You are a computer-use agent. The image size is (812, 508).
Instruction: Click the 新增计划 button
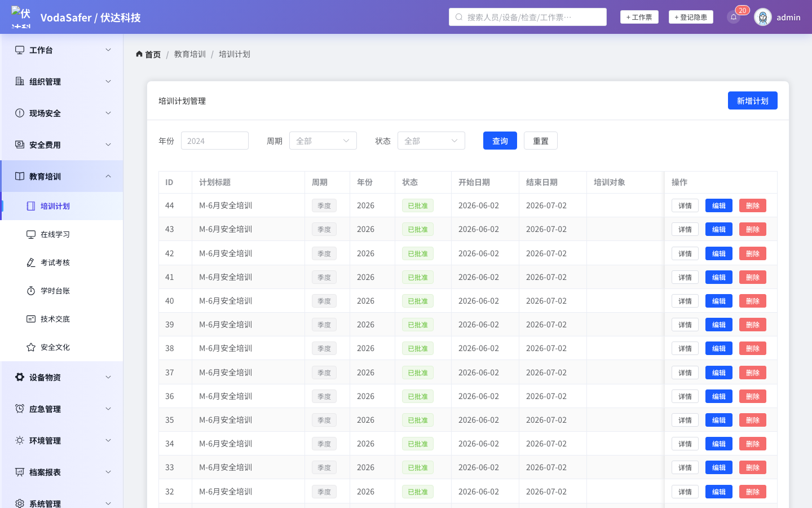pos(753,100)
